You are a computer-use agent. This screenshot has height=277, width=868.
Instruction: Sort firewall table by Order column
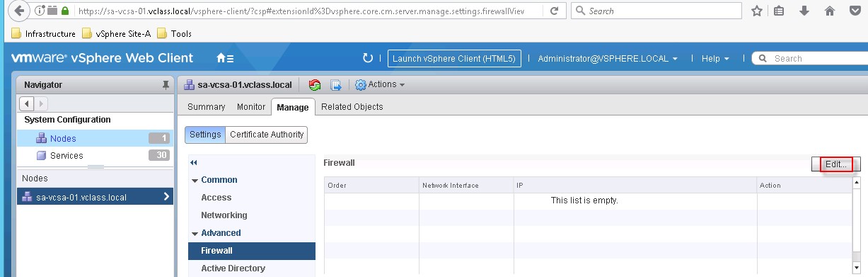[371, 186]
